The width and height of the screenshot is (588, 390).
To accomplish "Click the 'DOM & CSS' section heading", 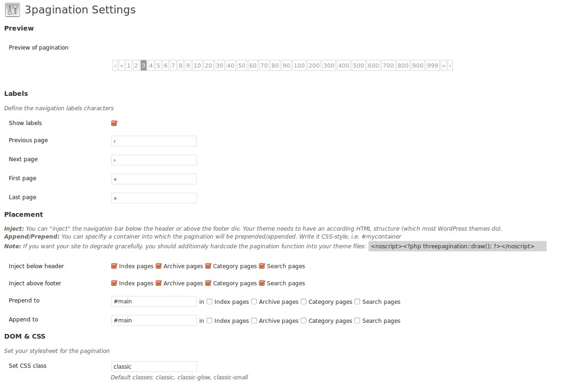I will coord(25,336).
